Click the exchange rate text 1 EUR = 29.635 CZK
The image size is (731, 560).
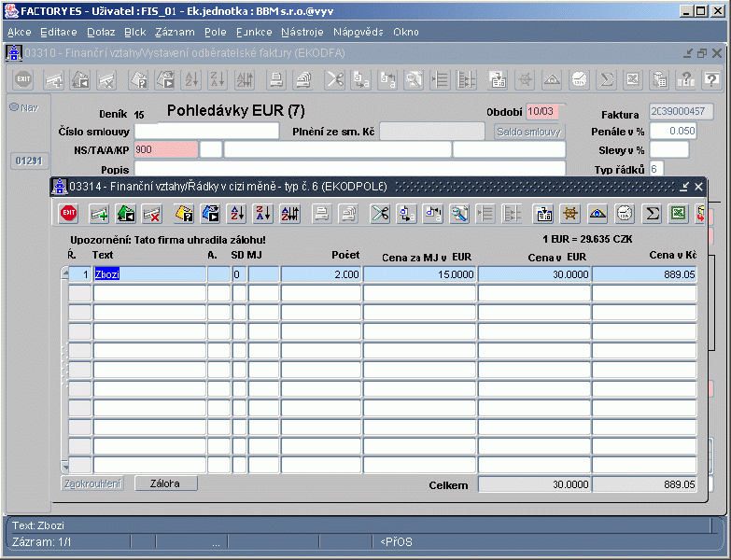coord(587,240)
